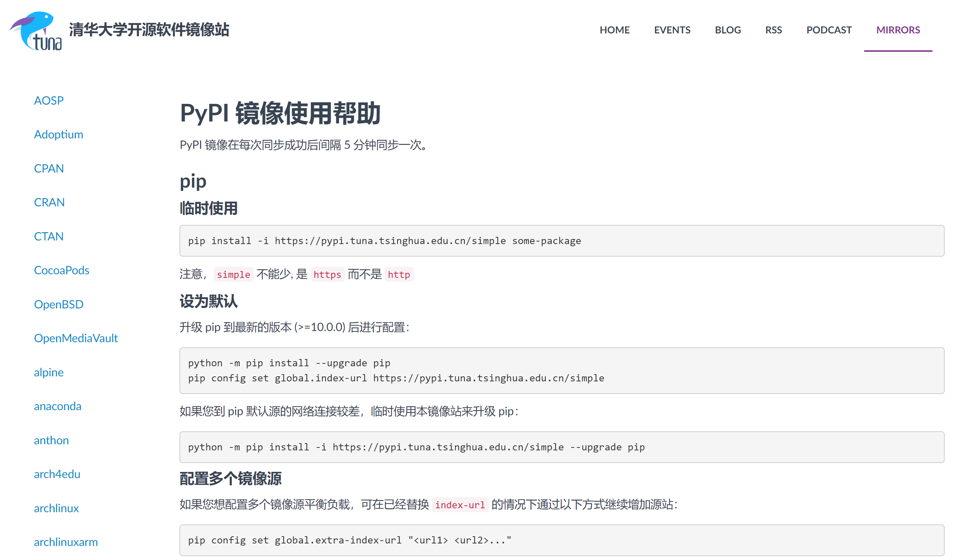Open archlinuxarm mirror help
The image size is (967, 560).
click(x=66, y=542)
